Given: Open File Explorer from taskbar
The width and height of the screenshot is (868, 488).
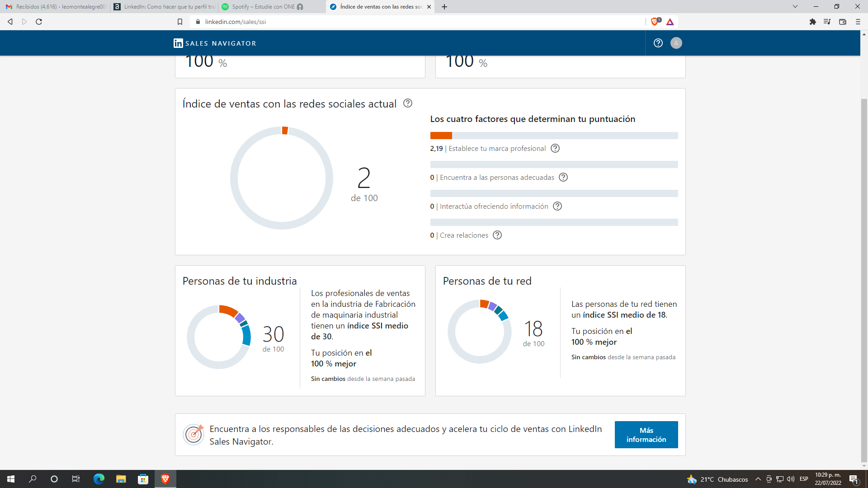Looking at the screenshot, I should click(121, 479).
